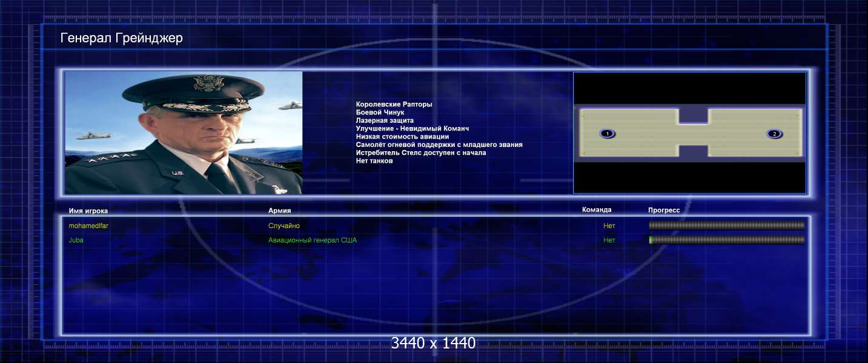Click Juba's loading progress bar
Image resolution: width=868 pixels, height=363 pixels.
(726, 240)
